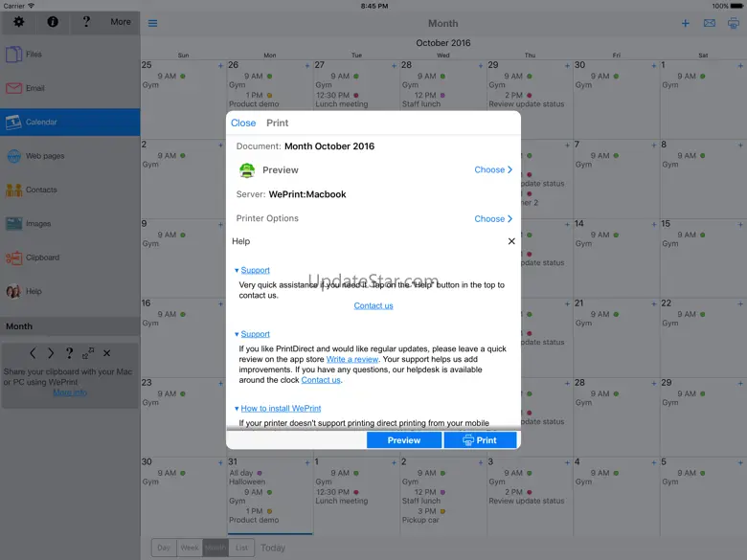Open the Email section
747x560 pixels.
[x=34, y=88]
